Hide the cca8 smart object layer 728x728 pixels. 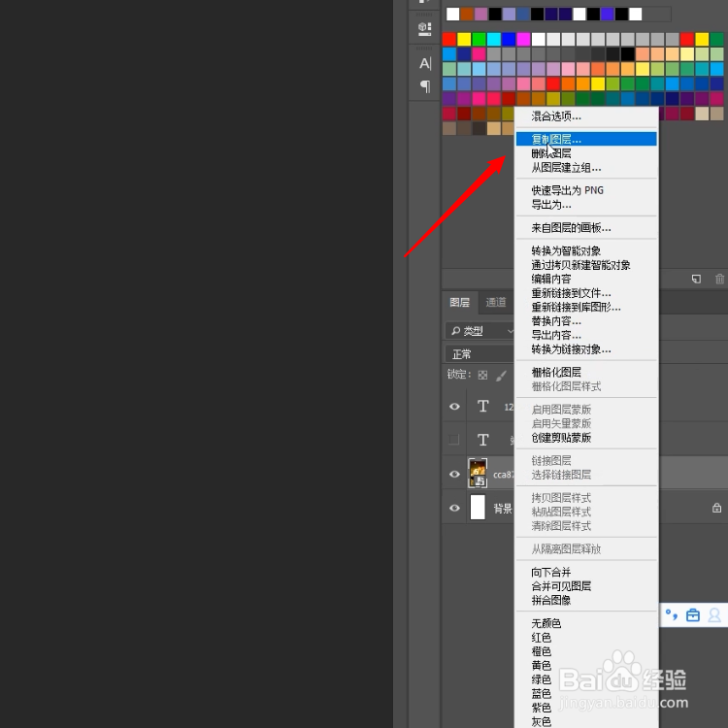[454, 474]
